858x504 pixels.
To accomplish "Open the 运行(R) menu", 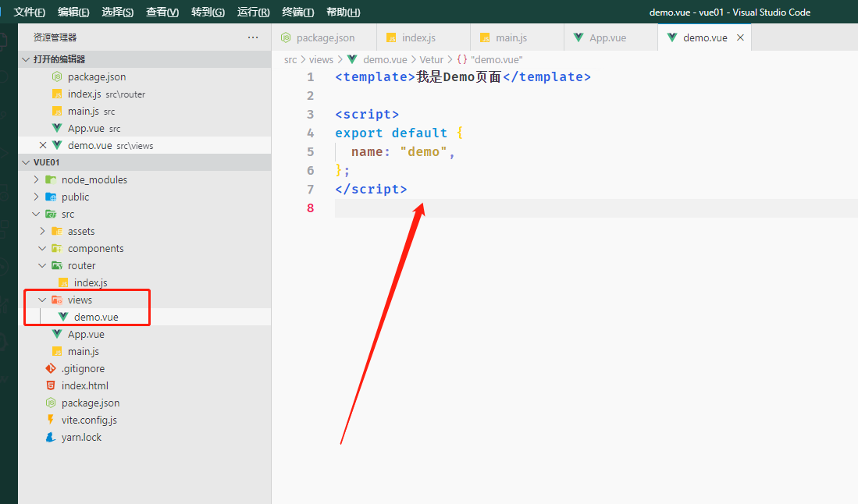I will click(254, 12).
